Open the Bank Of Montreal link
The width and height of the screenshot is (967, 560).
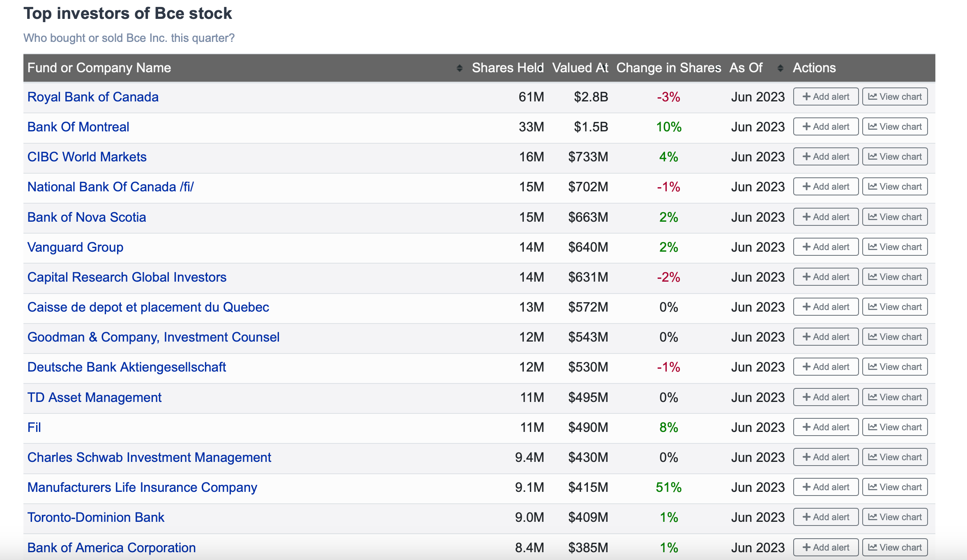tap(78, 127)
